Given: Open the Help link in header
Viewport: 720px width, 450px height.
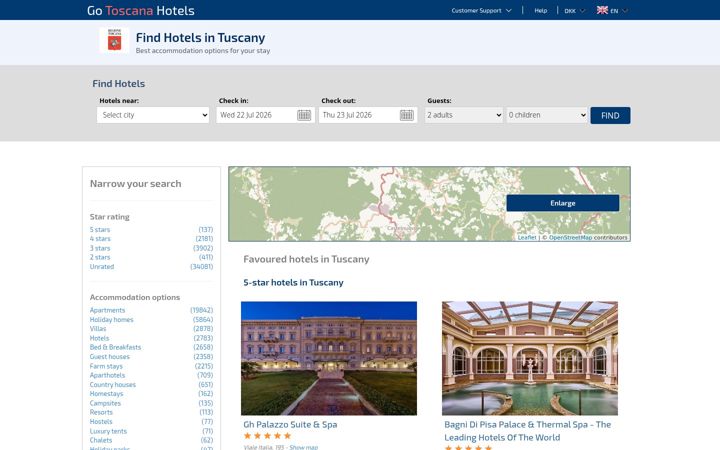Looking at the screenshot, I should point(540,11).
